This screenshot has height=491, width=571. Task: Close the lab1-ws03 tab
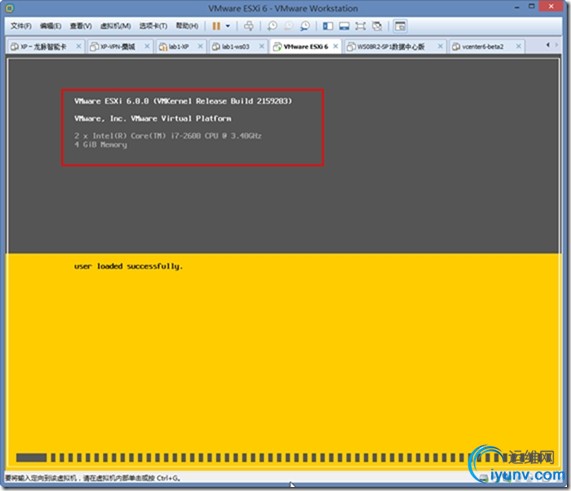[261, 46]
